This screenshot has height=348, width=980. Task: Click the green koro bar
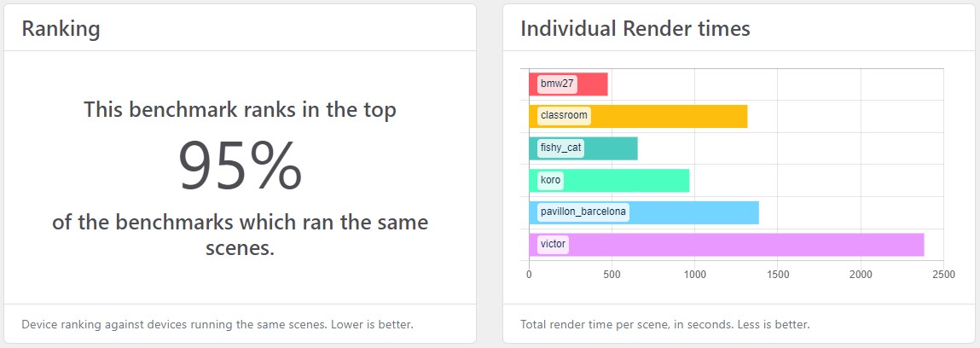(609, 181)
